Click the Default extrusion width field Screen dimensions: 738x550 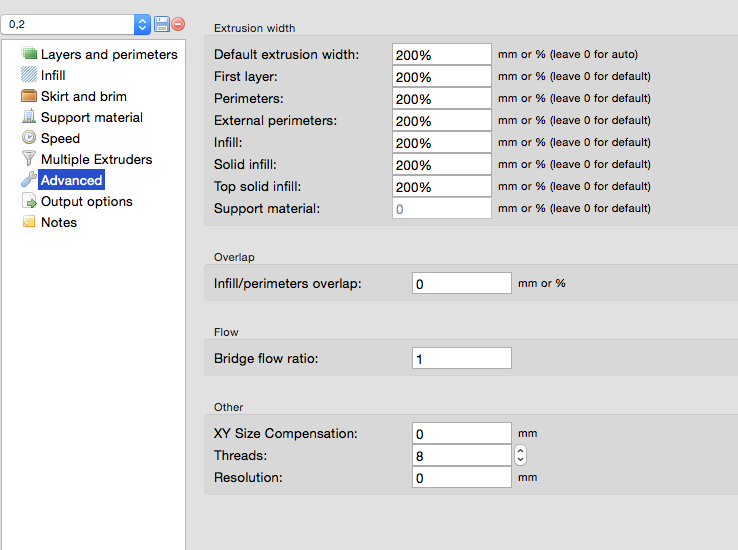tap(441, 54)
